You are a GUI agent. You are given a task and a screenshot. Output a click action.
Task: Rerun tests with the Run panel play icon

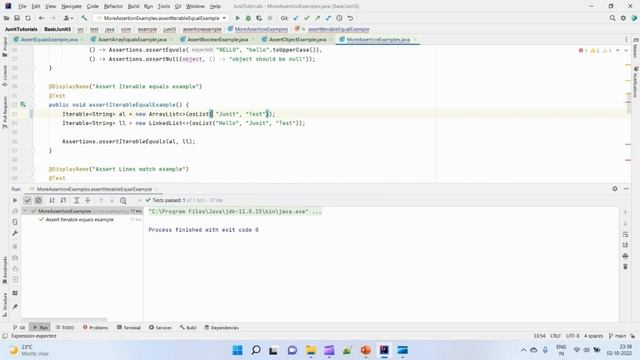pyautogui.click(x=15, y=200)
